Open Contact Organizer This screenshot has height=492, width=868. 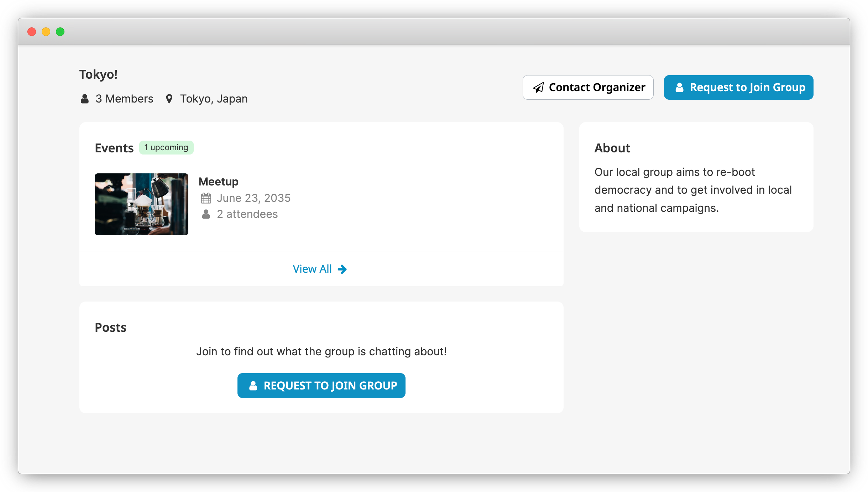point(588,87)
